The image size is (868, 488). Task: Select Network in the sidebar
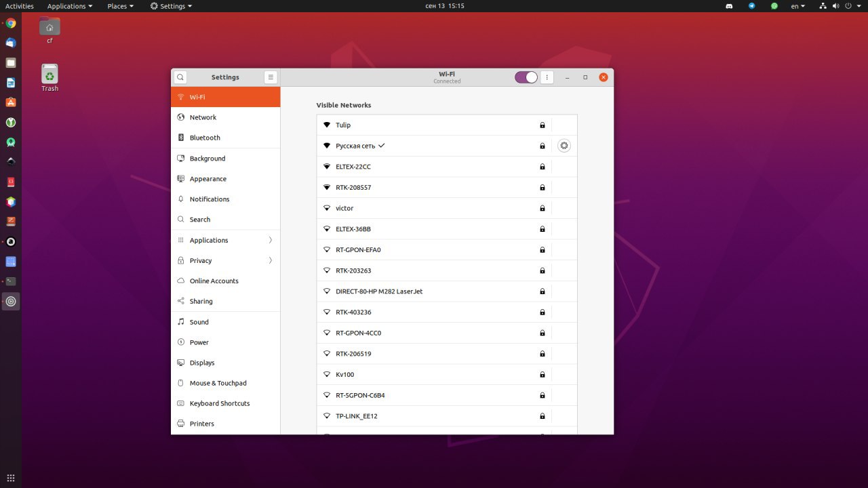tap(225, 117)
